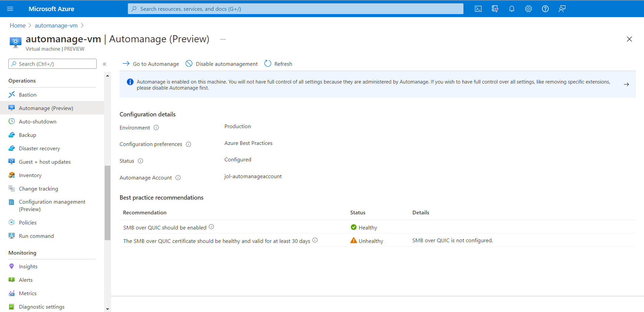Click Status info icon in configuration details

point(141,161)
